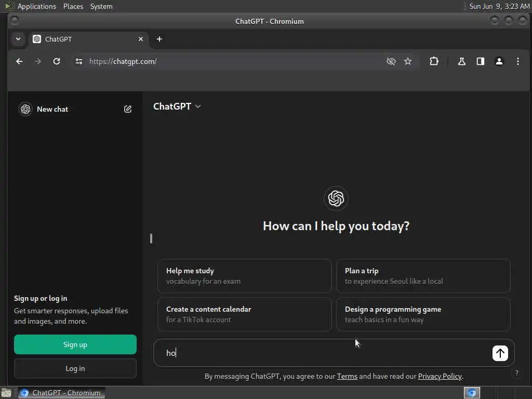Expand the ChatGPT model selector dropdown

point(177,107)
